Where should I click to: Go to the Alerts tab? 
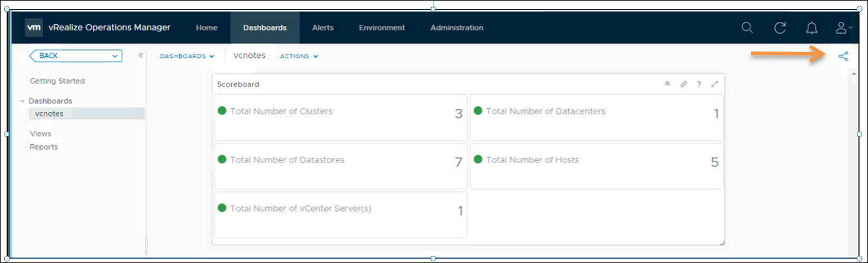click(323, 28)
